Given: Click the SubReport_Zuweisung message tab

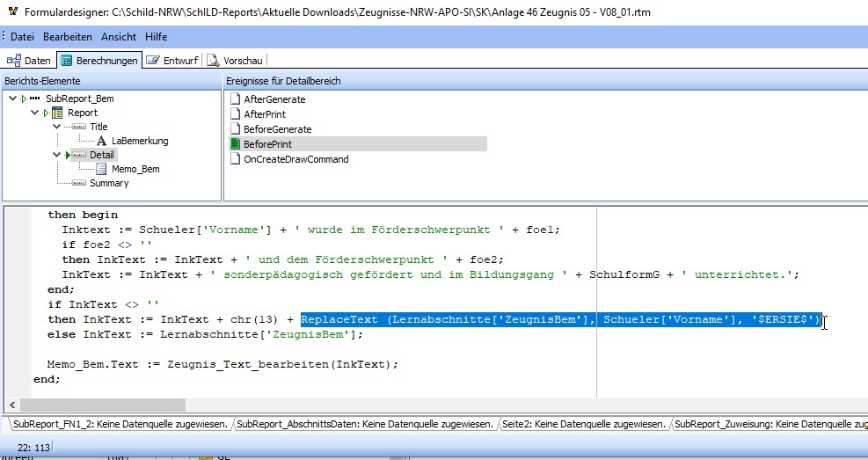Looking at the screenshot, I should (x=771, y=425).
